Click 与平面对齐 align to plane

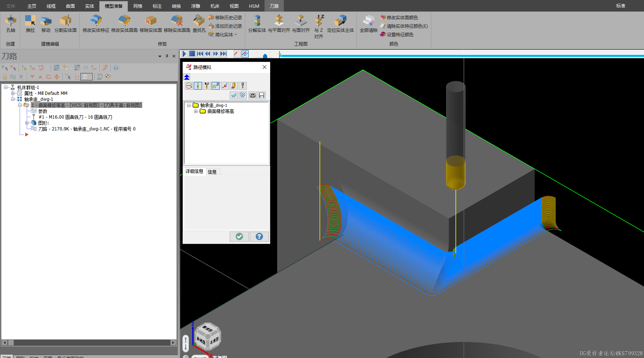point(279,24)
